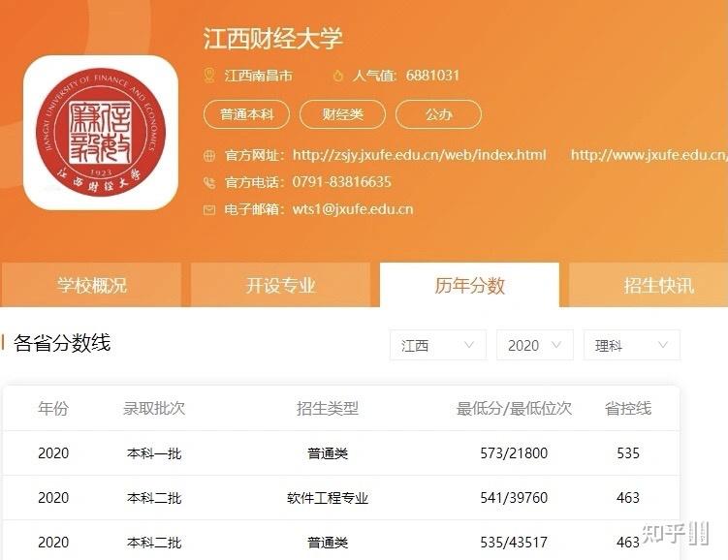The height and width of the screenshot is (560, 728).
Task: Click the 最低分/最低位次 column header
Action: tap(514, 408)
